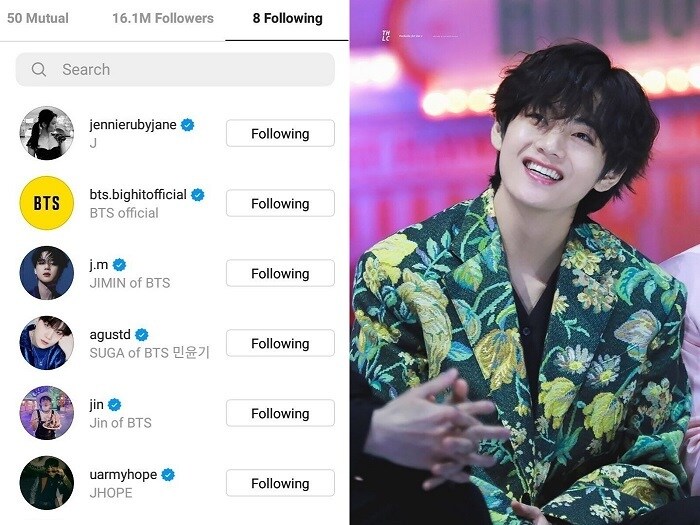This screenshot has width=700, height=525.
Task: Select the 8 Following tab
Action: tap(288, 18)
